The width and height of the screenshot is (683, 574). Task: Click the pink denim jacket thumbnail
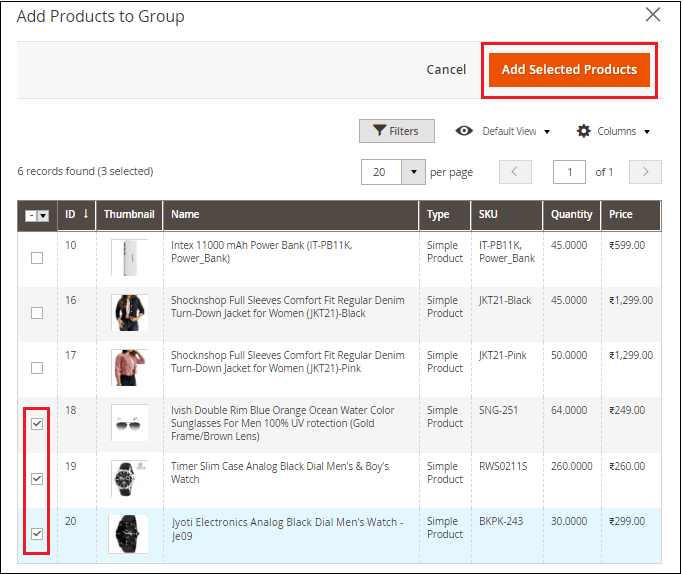tap(129, 368)
